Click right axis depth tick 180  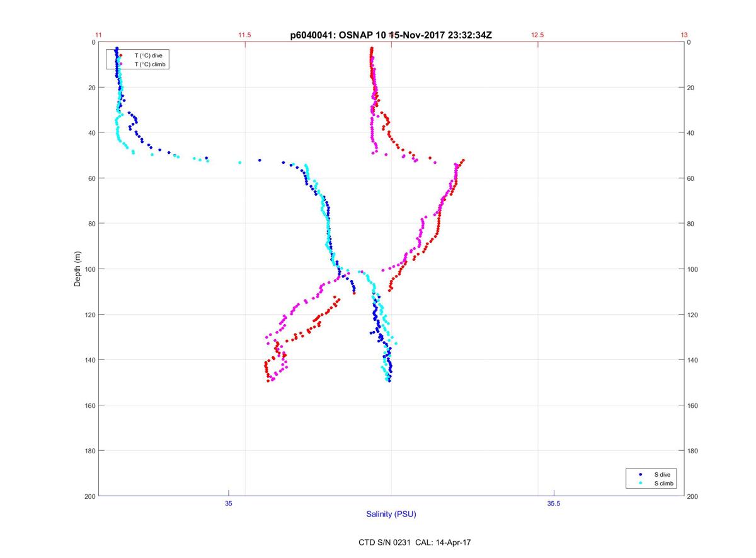pos(694,451)
